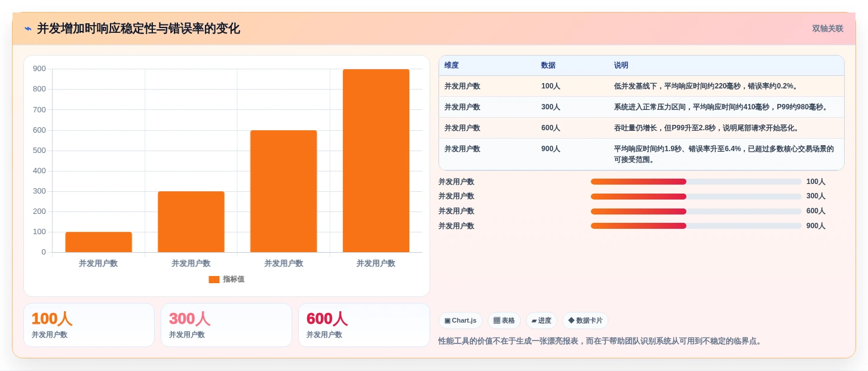Click the 双轴关联 label in header
Viewport: 868px width, 371px height.
(827, 29)
